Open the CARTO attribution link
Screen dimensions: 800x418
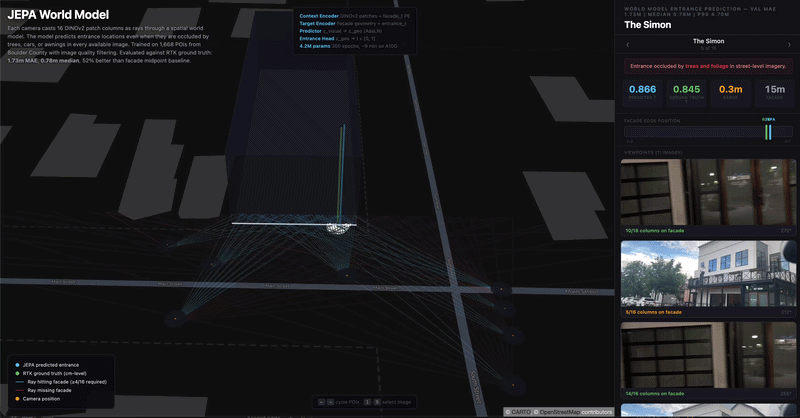click(x=521, y=412)
